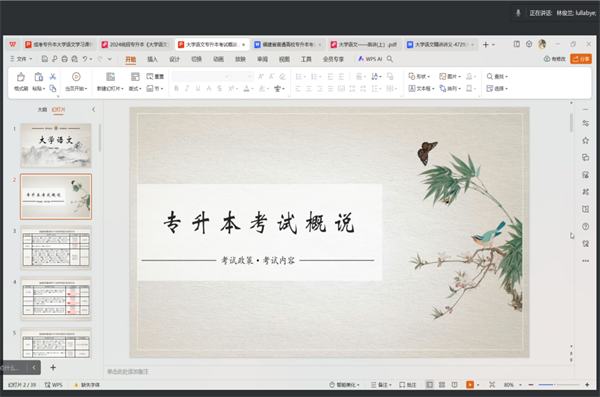Click the Print Preview icon
The width and height of the screenshot is (600, 397).
point(74,59)
